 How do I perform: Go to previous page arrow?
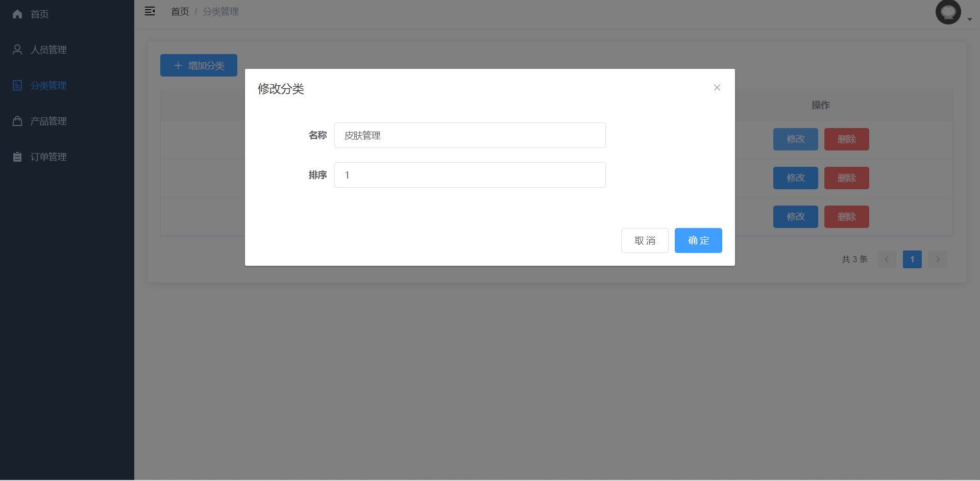coord(887,260)
